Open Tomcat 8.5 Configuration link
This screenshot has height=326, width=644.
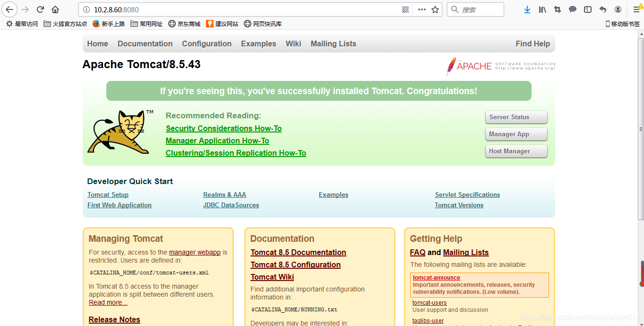(x=295, y=264)
